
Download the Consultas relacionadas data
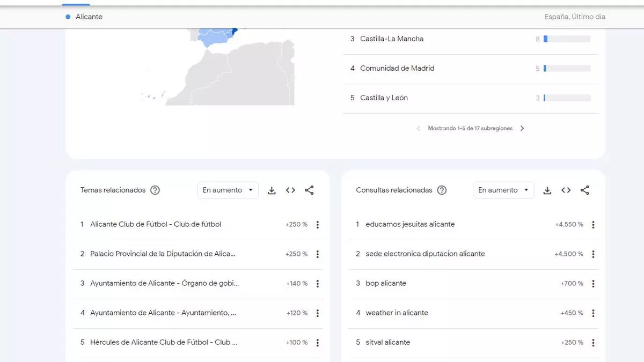(547, 190)
